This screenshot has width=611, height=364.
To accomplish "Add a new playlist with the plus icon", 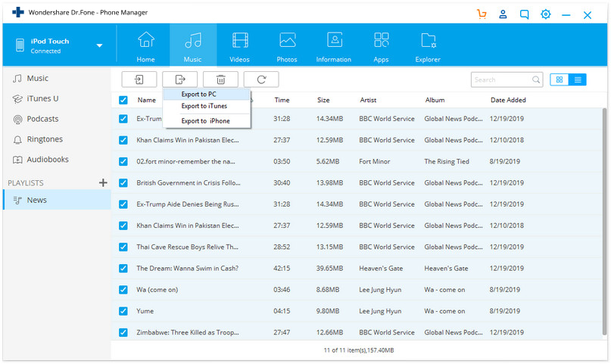I will pyautogui.click(x=103, y=182).
